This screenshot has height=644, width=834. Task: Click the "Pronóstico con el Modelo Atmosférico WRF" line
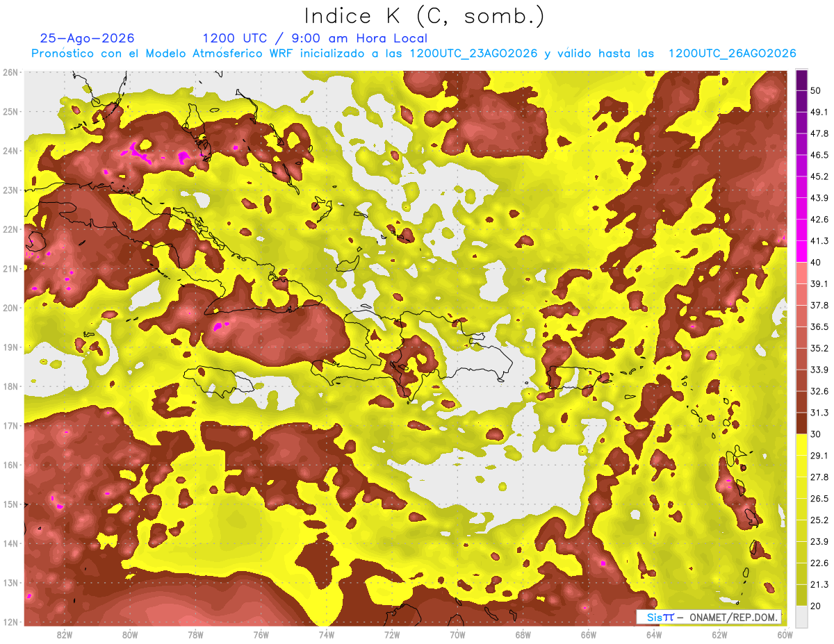tap(414, 53)
